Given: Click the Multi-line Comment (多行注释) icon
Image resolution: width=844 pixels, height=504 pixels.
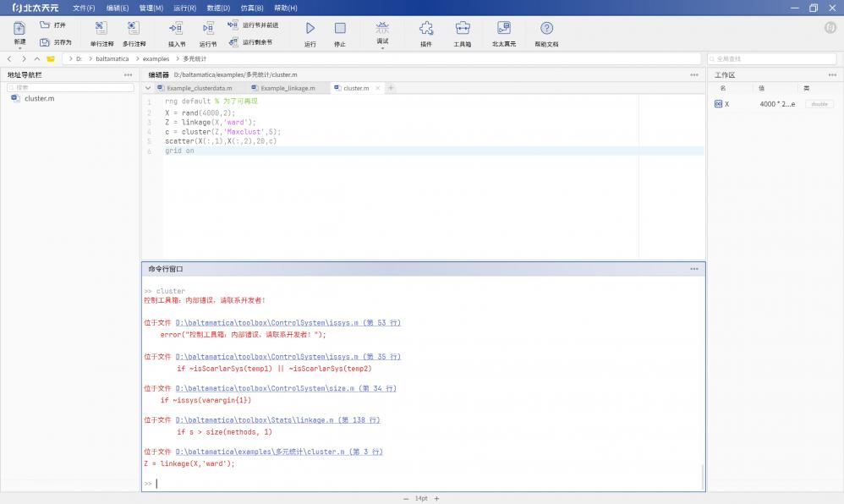Looking at the screenshot, I should (x=134, y=29).
